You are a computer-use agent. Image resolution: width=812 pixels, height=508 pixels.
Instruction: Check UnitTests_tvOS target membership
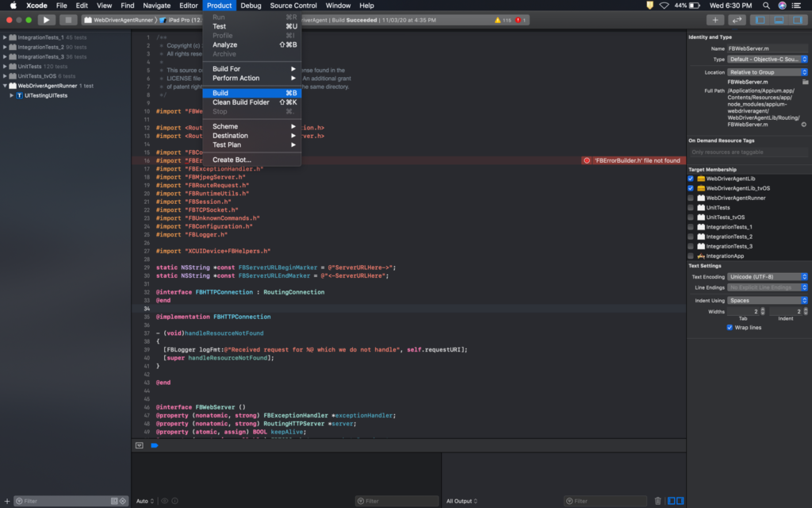point(691,217)
